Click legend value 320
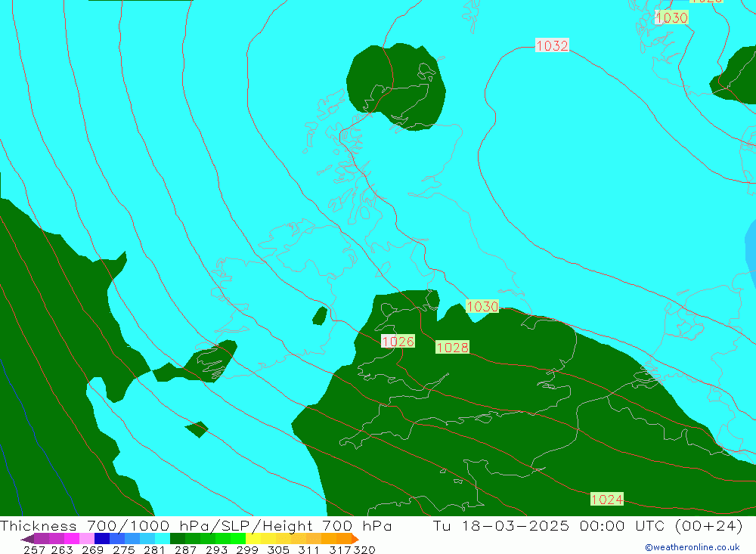This screenshot has width=756, height=554. pyautogui.click(x=364, y=549)
